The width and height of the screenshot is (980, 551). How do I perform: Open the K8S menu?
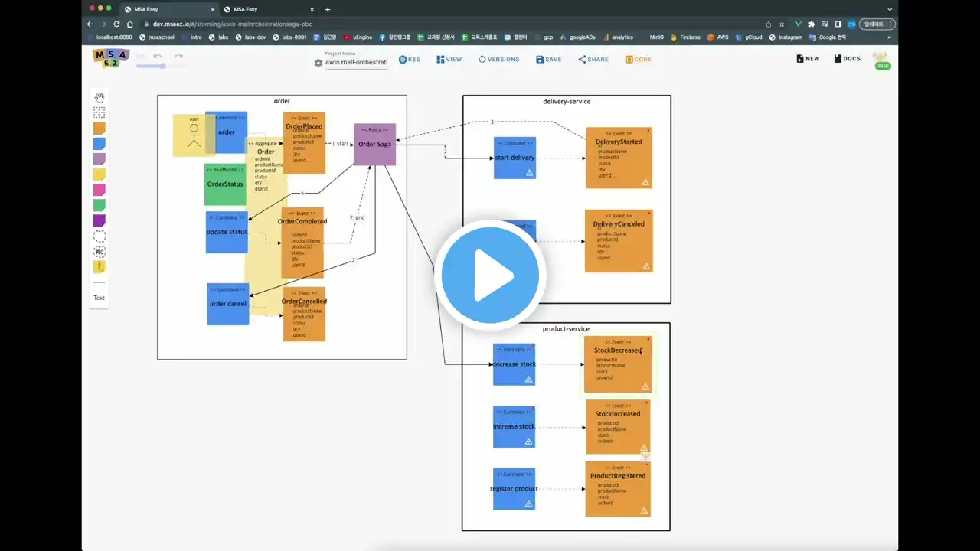click(x=409, y=59)
